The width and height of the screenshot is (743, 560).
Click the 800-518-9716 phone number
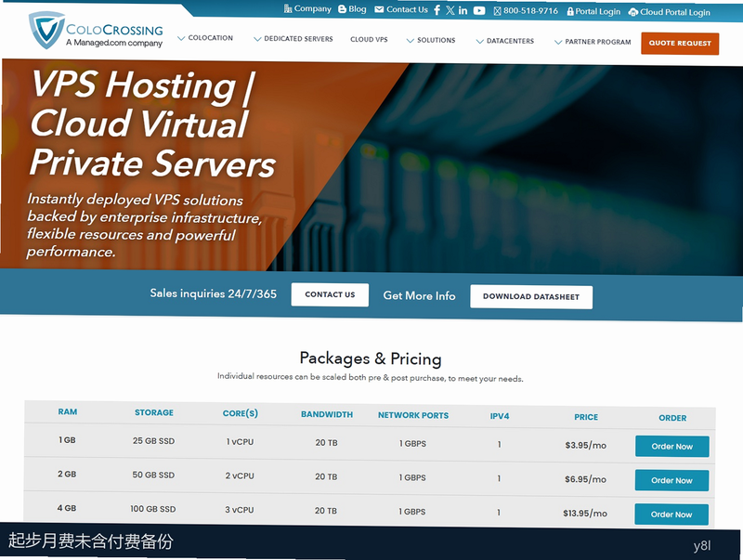pos(530,11)
